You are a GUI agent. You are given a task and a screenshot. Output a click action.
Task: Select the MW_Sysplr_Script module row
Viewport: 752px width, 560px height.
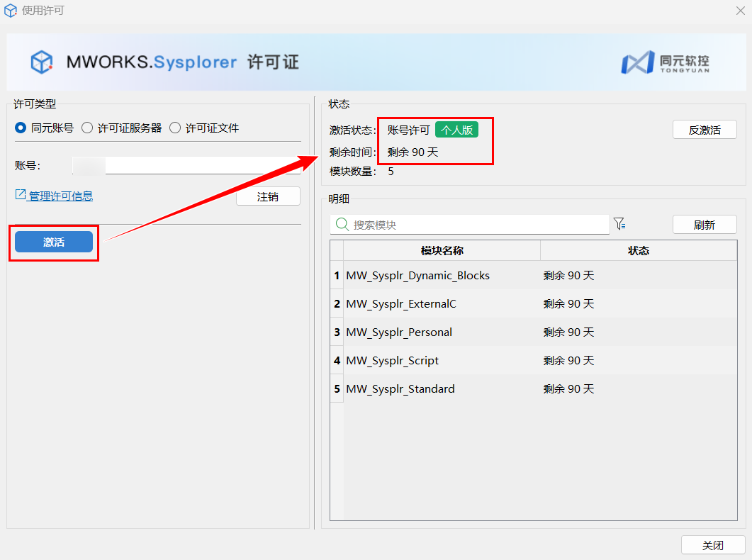392,360
